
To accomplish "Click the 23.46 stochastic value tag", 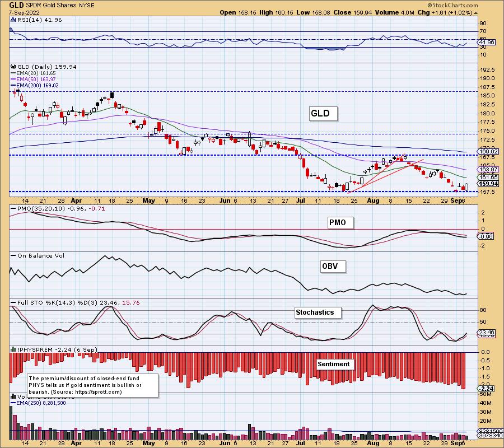I will (487, 333).
